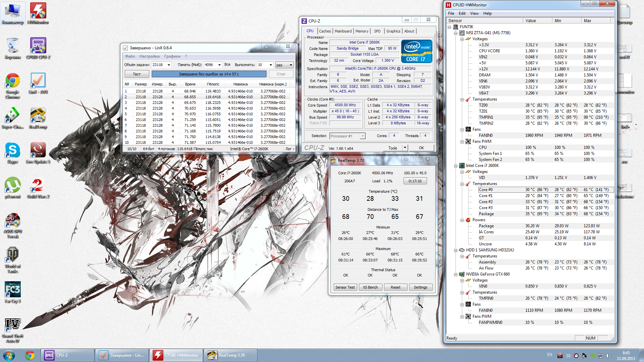Open the HWMonitor desktop shortcut
Image resolution: width=644 pixels, height=362 pixels.
pos(38,12)
